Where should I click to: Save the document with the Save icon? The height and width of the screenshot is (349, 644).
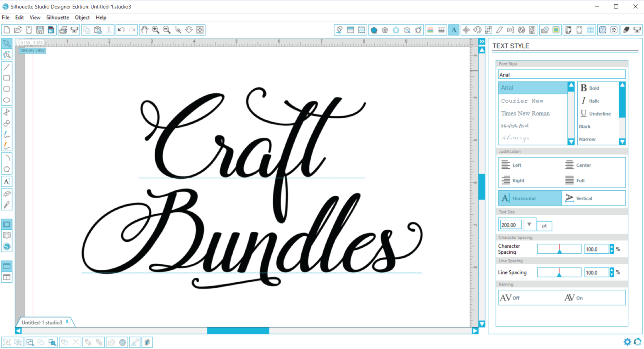coord(40,30)
